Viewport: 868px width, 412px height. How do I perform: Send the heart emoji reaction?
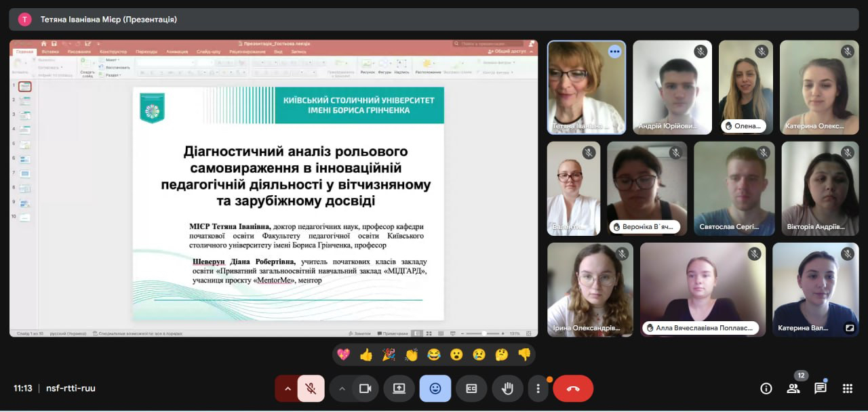(x=344, y=354)
